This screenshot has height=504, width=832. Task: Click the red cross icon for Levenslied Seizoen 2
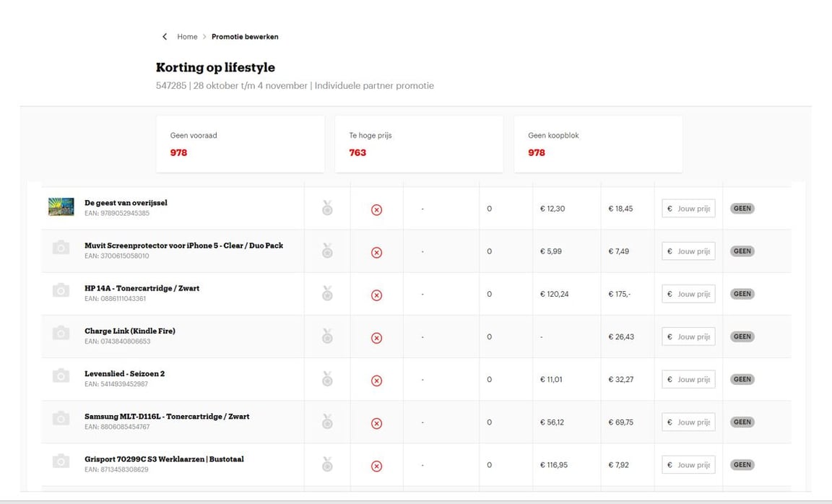coord(376,381)
